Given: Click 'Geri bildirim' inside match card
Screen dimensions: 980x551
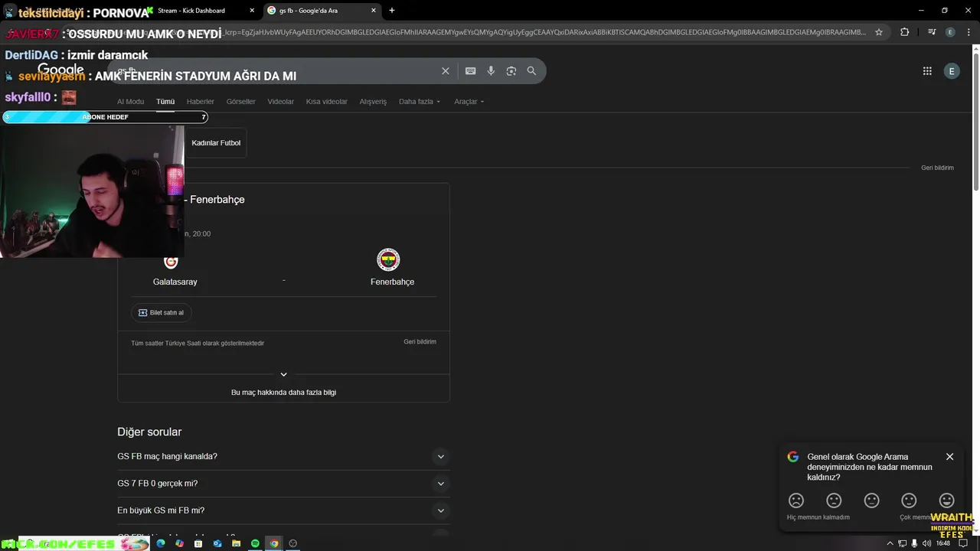Looking at the screenshot, I should (420, 341).
